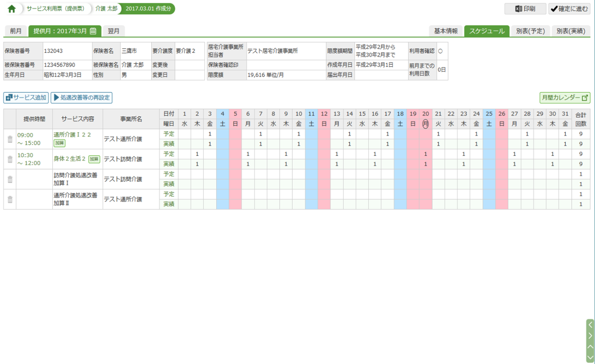Add a service with サービス追加
This screenshot has height=364, width=595.
click(x=26, y=98)
